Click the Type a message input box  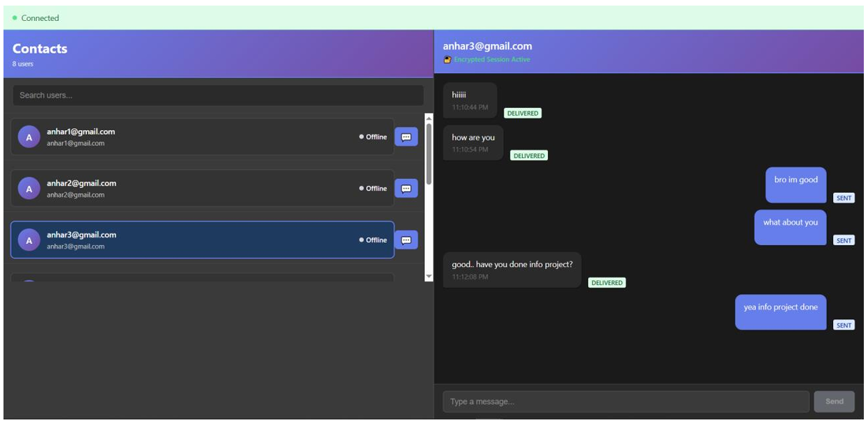[x=625, y=402]
